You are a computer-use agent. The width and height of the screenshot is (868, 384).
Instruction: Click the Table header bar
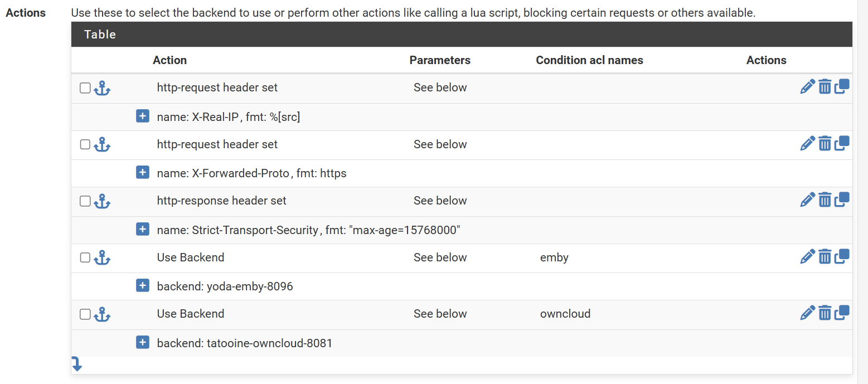click(x=462, y=35)
